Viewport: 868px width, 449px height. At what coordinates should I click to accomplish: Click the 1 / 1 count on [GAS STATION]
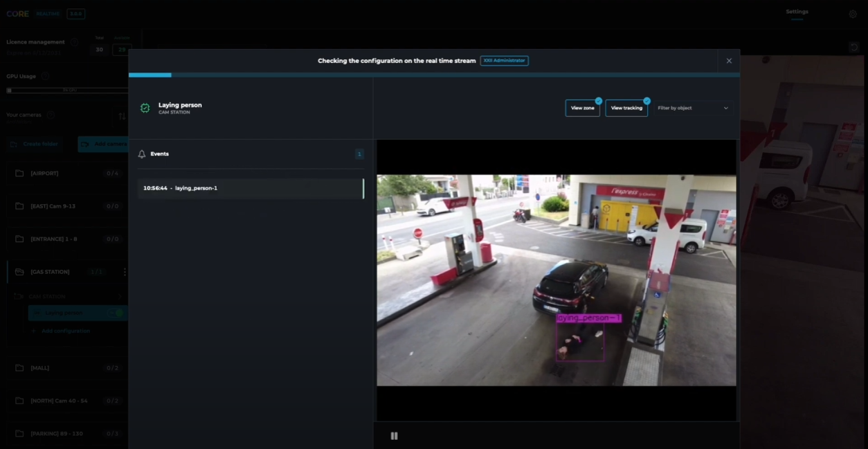pyautogui.click(x=97, y=272)
